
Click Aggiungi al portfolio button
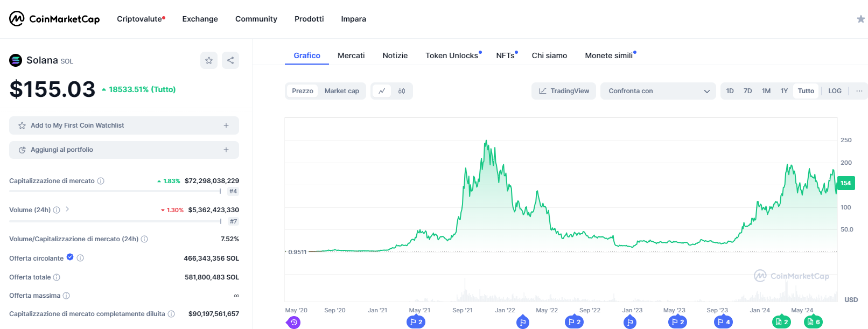pyautogui.click(x=124, y=150)
